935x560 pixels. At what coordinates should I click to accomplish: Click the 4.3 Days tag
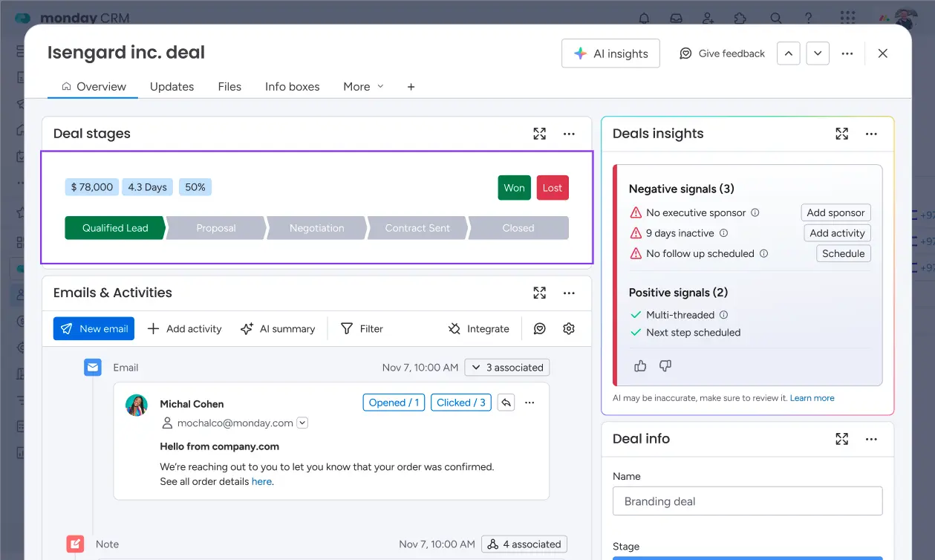(148, 187)
